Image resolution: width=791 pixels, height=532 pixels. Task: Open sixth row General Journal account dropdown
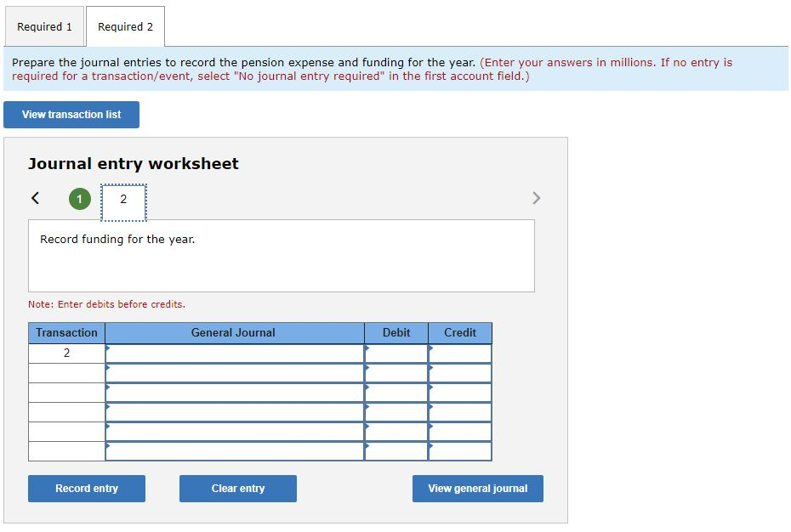[235, 451]
